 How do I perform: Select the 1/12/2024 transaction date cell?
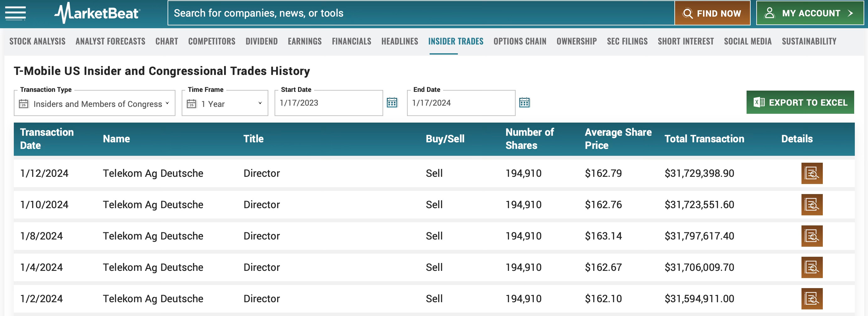tap(44, 173)
